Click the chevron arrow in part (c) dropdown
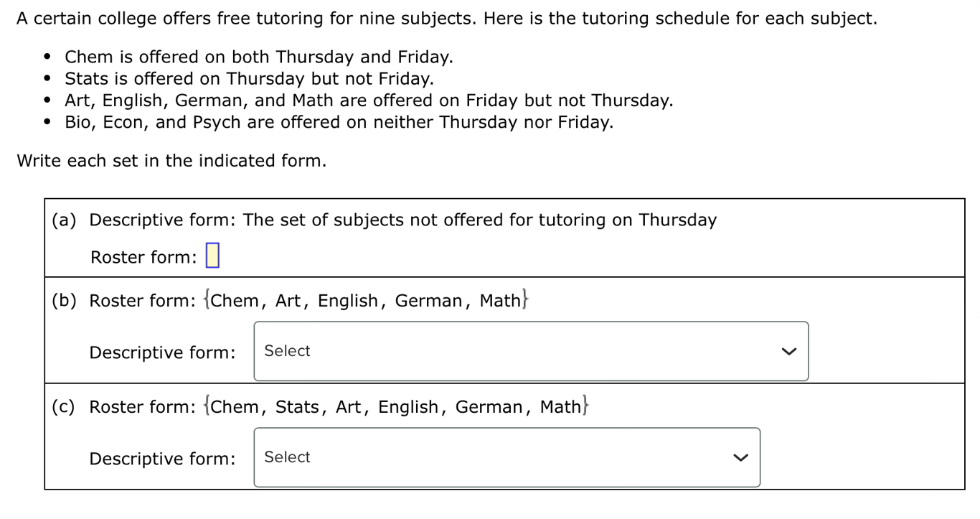 740,457
